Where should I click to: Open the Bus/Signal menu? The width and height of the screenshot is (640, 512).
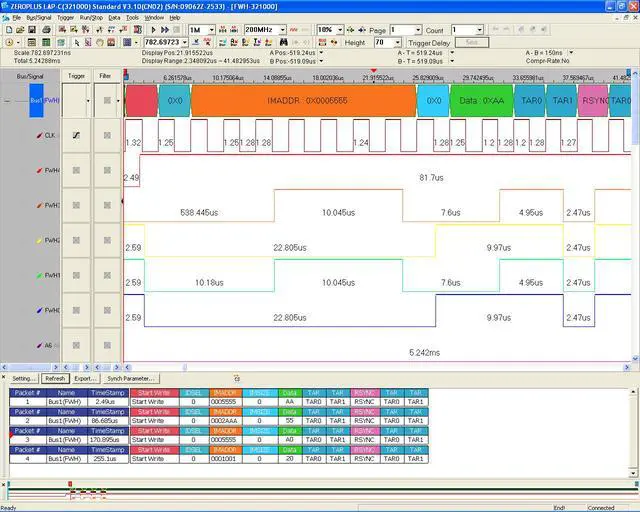[38, 18]
